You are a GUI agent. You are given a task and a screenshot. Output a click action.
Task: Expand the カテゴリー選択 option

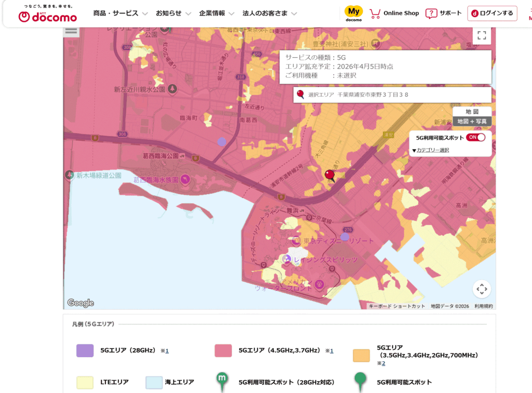[432, 150]
